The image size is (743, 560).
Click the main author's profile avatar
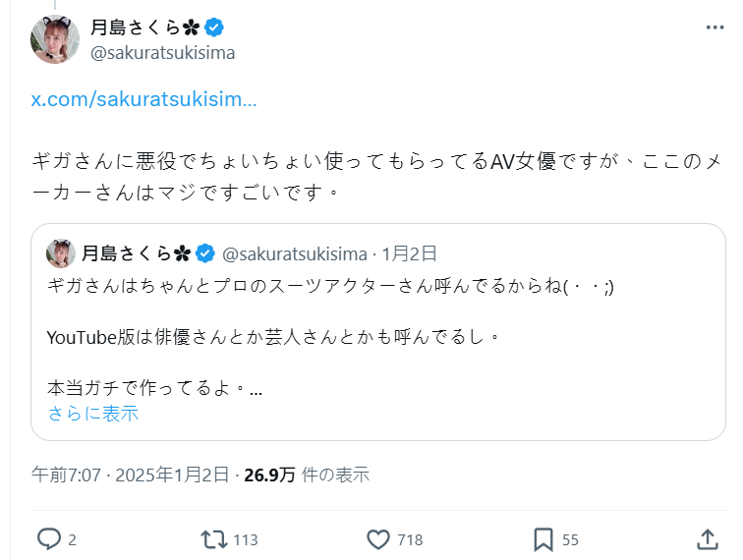click(55, 39)
